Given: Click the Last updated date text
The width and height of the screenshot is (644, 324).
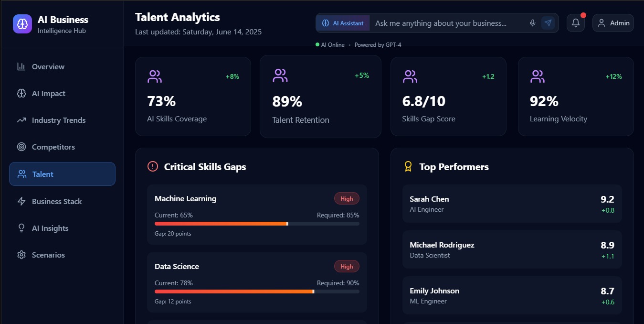Looking at the screenshot, I should (x=198, y=32).
